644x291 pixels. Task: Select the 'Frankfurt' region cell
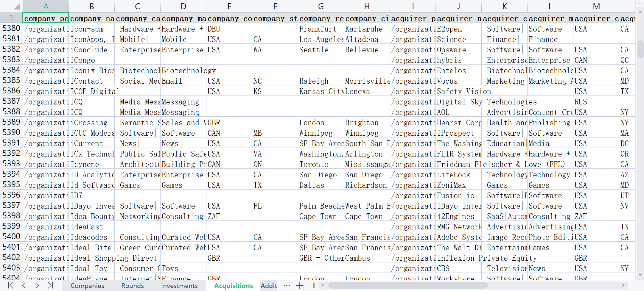click(321, 29)
